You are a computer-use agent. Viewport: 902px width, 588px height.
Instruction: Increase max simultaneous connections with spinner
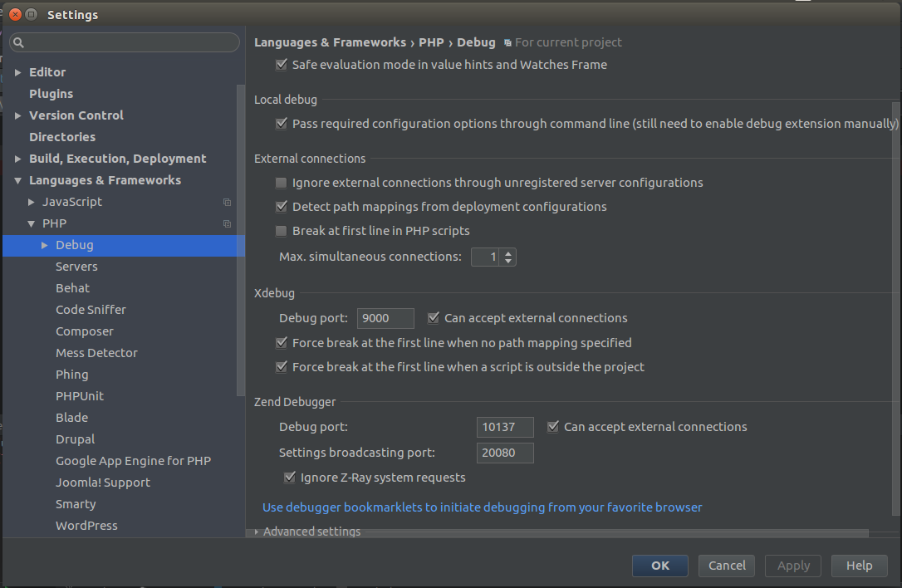[x=508, y=253]
